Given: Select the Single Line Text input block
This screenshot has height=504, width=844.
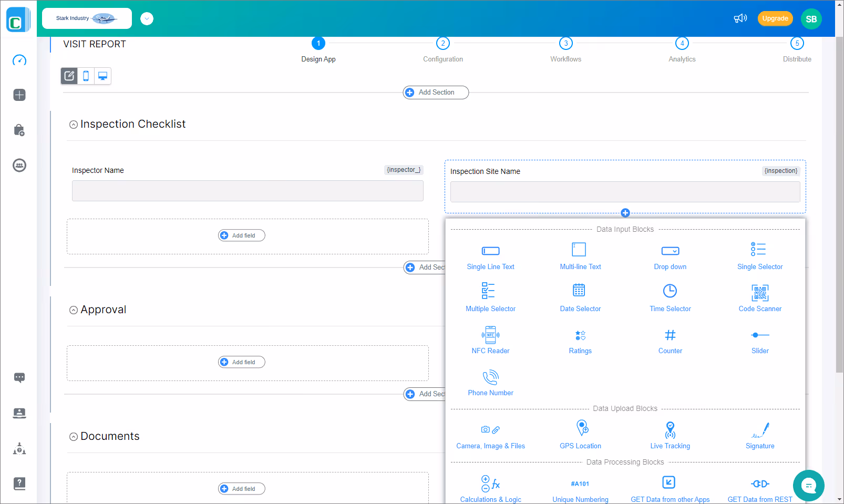Looking at the screenshot, I should pyautogui.click(x=490, y=257).
